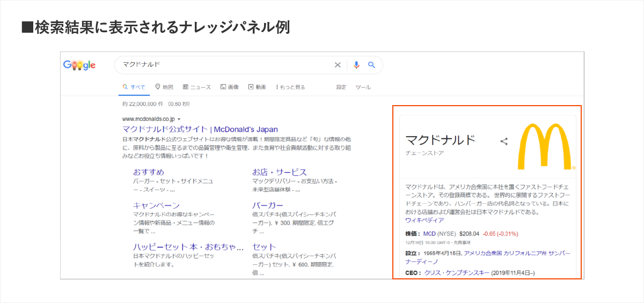Image resolution: width=644 pixels, height=303 pixels.
Task: Open the おすすめ sitelink
Action: (x=149, y=172)
